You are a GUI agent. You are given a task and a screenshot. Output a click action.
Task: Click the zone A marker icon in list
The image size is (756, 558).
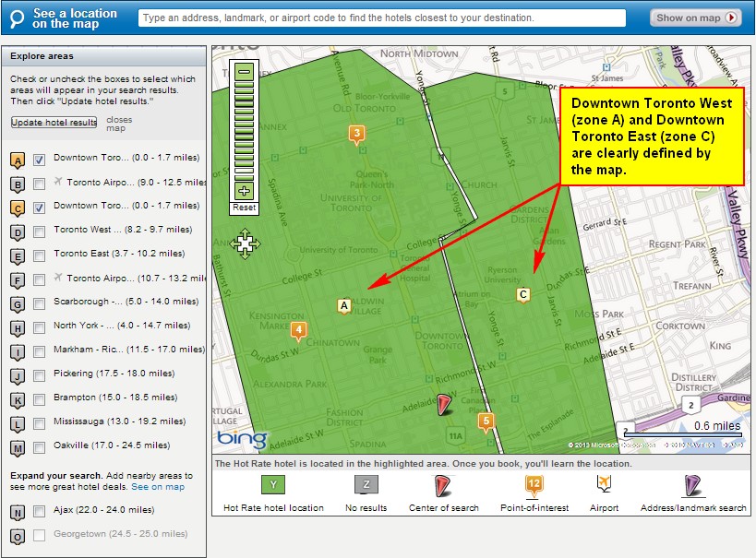point(18,160)
